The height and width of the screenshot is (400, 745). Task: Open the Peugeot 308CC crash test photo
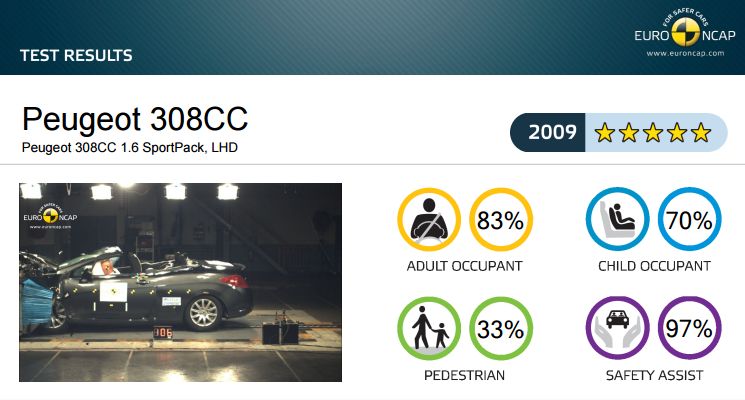(x=180, y=282)
